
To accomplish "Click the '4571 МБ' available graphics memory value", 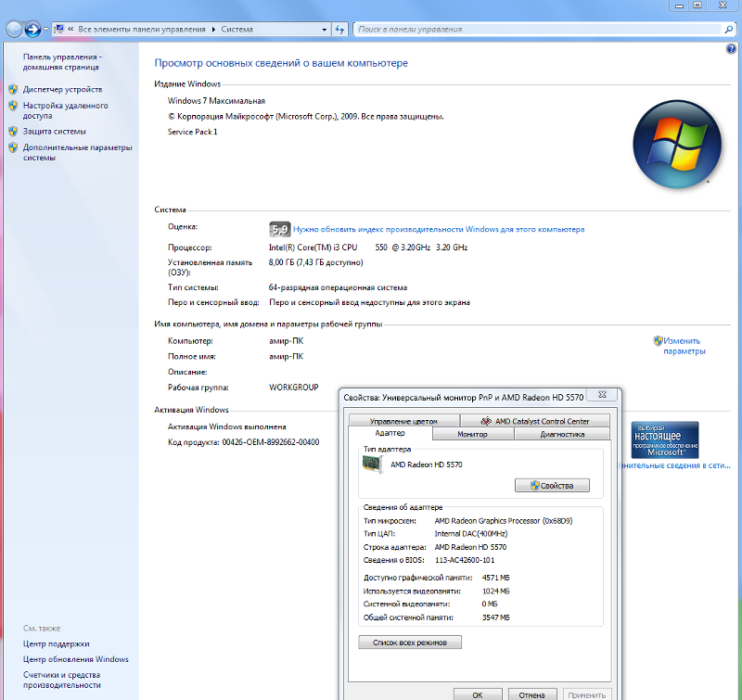I will 496,578.
